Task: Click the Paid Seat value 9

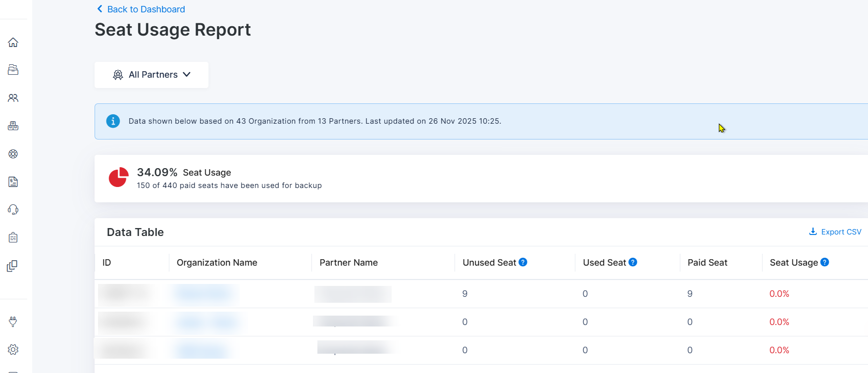Action: tap(690, 294)
